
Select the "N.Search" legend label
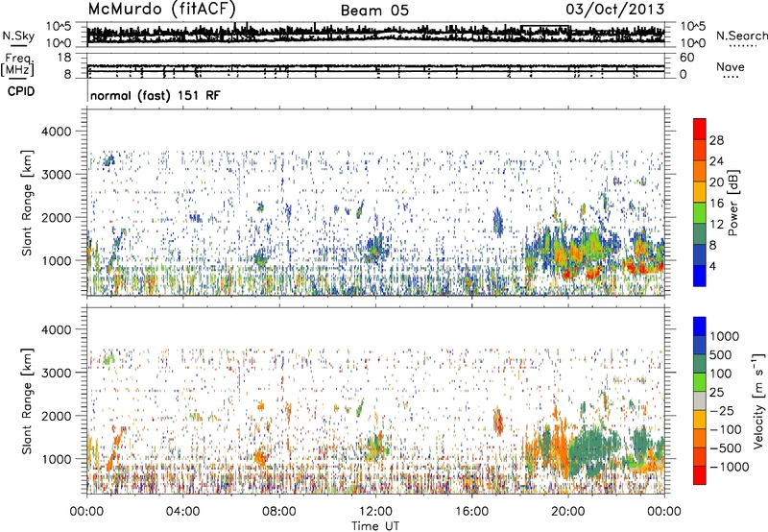[x=741, y=36]
